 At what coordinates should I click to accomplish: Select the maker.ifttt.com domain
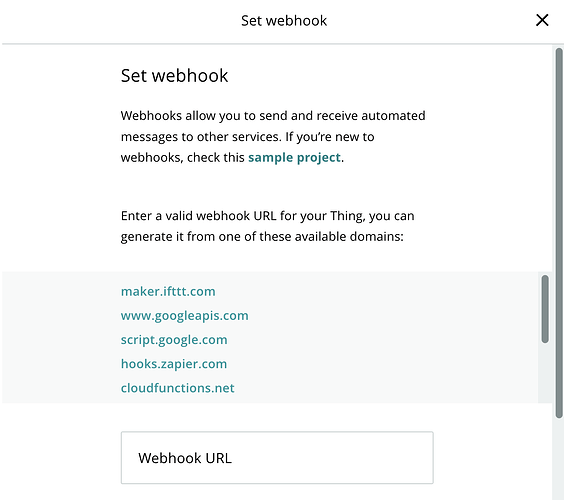click(168, 291)
